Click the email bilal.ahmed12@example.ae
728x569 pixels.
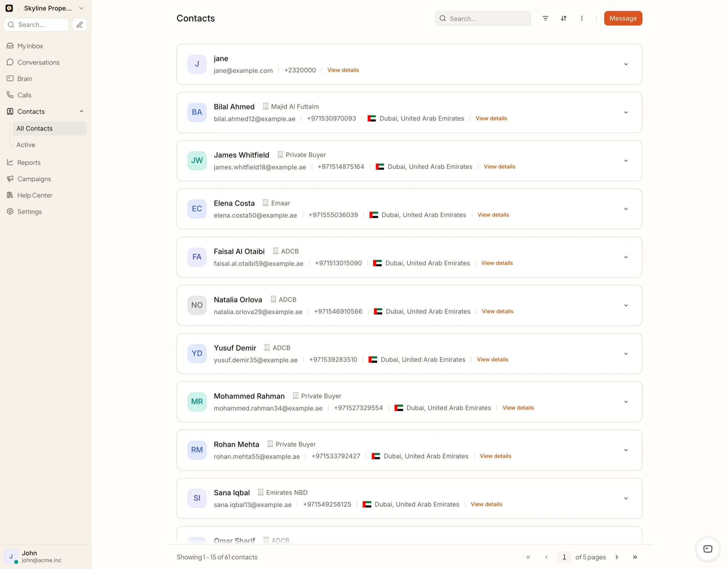(254, 119)
